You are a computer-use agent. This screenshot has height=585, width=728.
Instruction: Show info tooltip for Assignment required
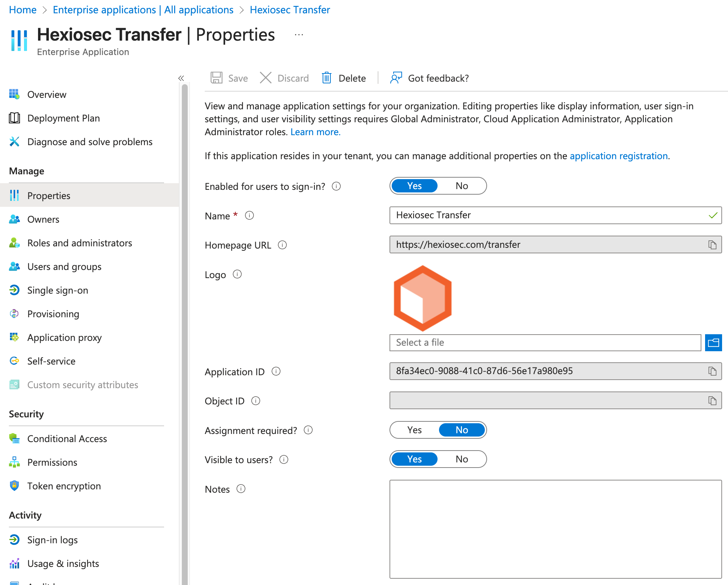pos(308,430)
